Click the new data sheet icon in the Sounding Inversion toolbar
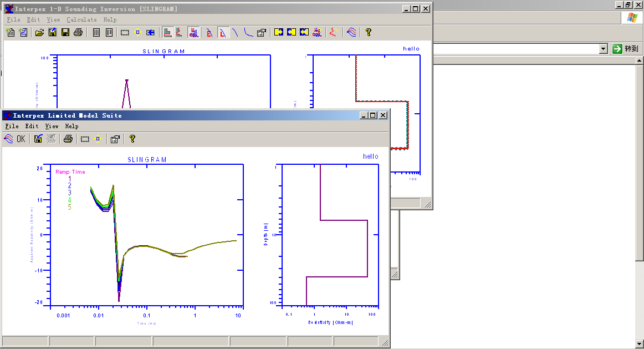The width and height of the screenshot is (644, 349). [x=11, y=33]
